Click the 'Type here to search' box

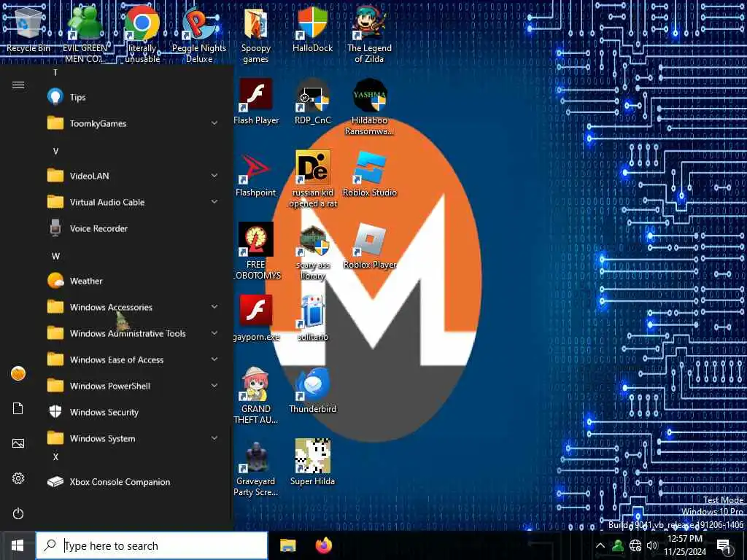point(152,545)
